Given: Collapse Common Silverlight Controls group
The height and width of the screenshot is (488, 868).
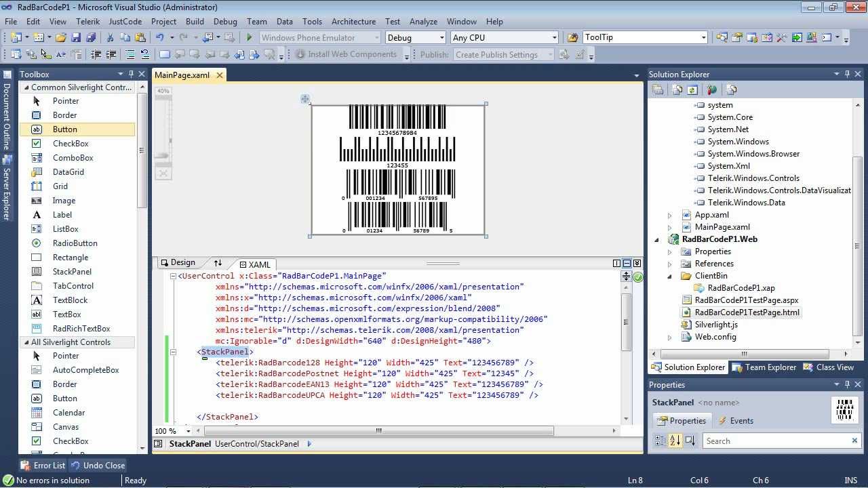Looking at the screenshot, I should pyautogui.click(x=26, y=87).
